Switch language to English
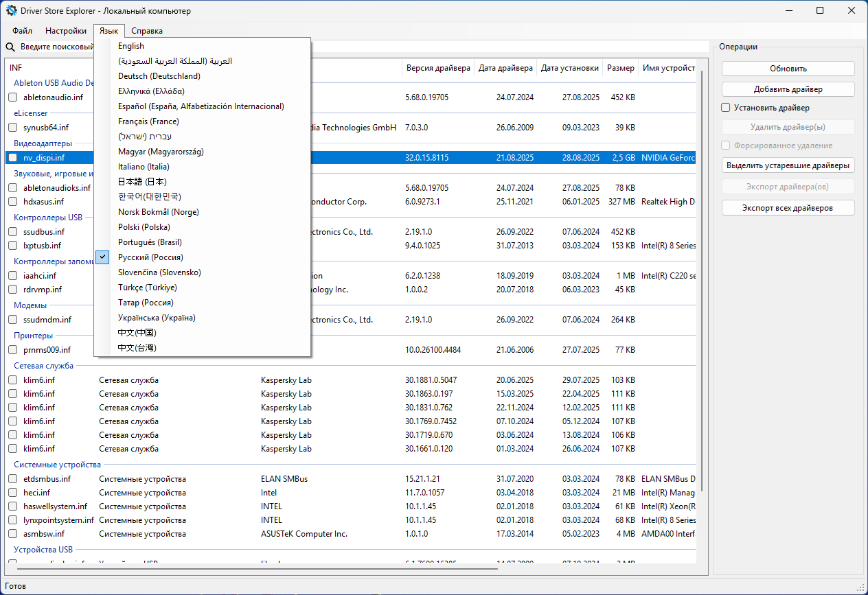The height and width of the screenshot is (595, 868). pos(131,46)
